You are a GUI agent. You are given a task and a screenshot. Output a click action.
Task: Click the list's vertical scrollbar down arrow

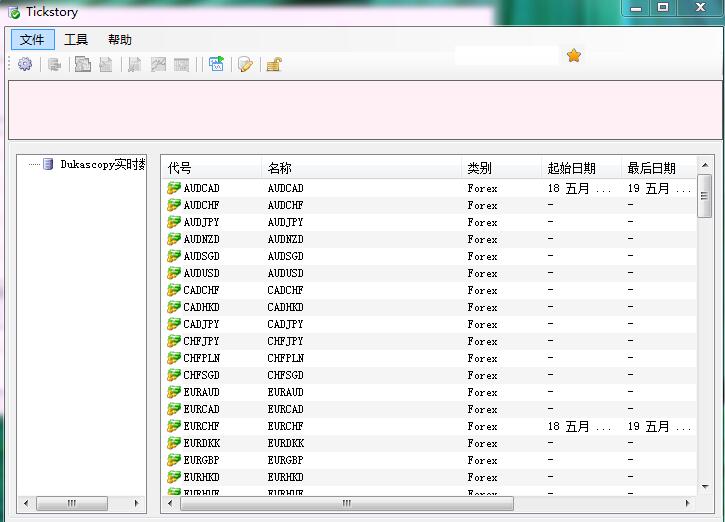pos(705,486)
